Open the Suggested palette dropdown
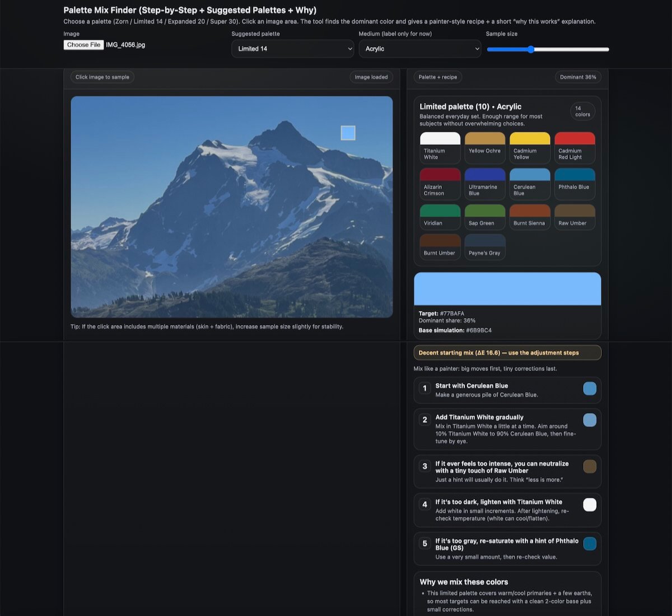672x616 pixels. pos(292,49)
